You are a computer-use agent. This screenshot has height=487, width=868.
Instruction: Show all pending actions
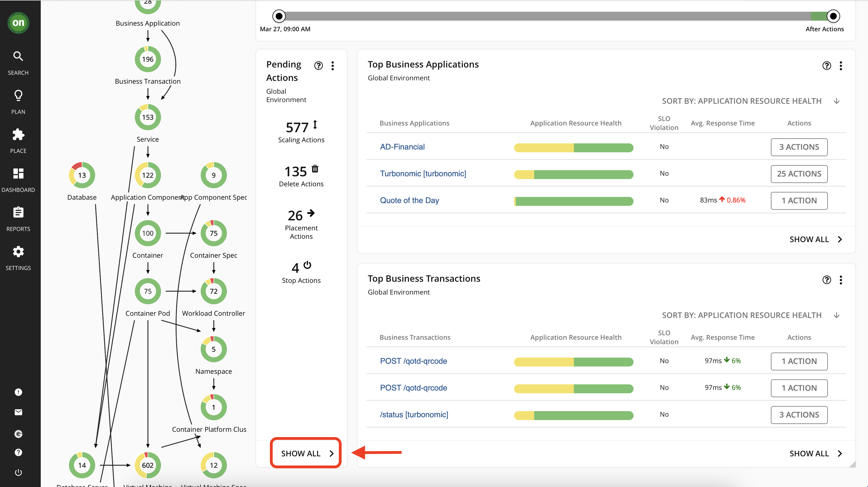click(x=307, y=453)
